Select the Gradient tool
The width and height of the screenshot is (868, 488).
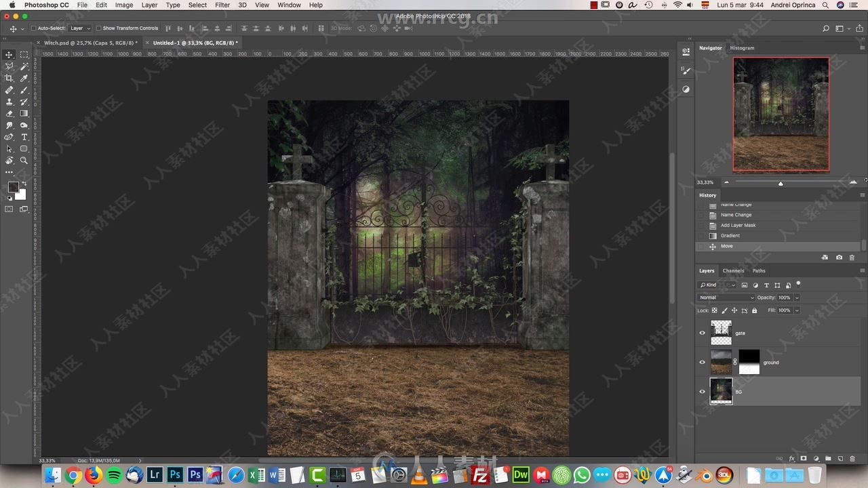point(24,113)
